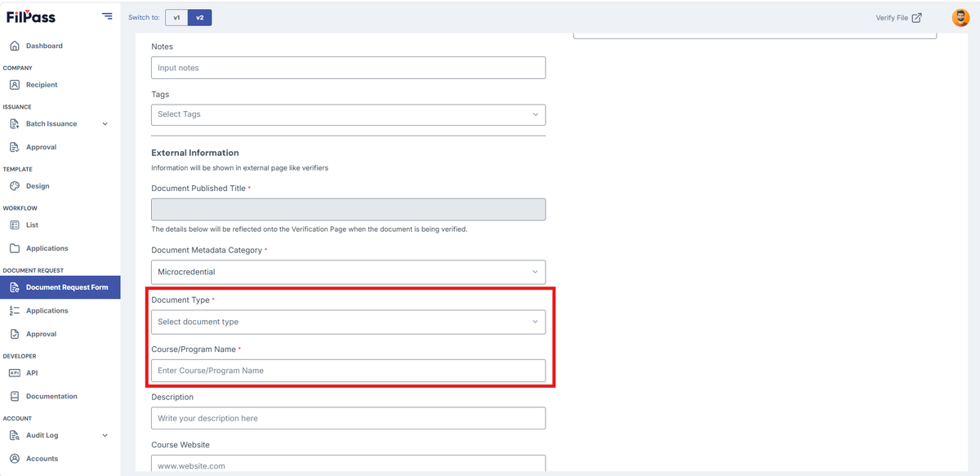
Task: Expand the Audit Log submenu chevron
Action: 105,435
